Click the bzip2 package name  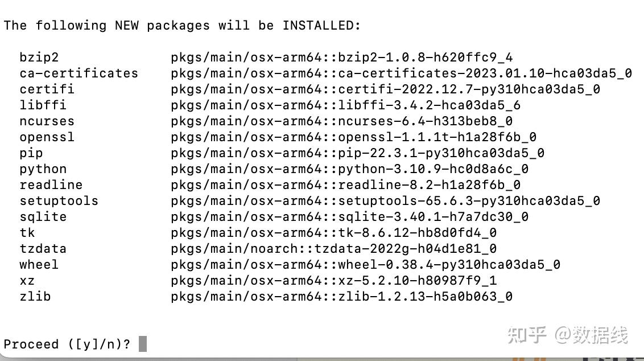tap(39, 58)
